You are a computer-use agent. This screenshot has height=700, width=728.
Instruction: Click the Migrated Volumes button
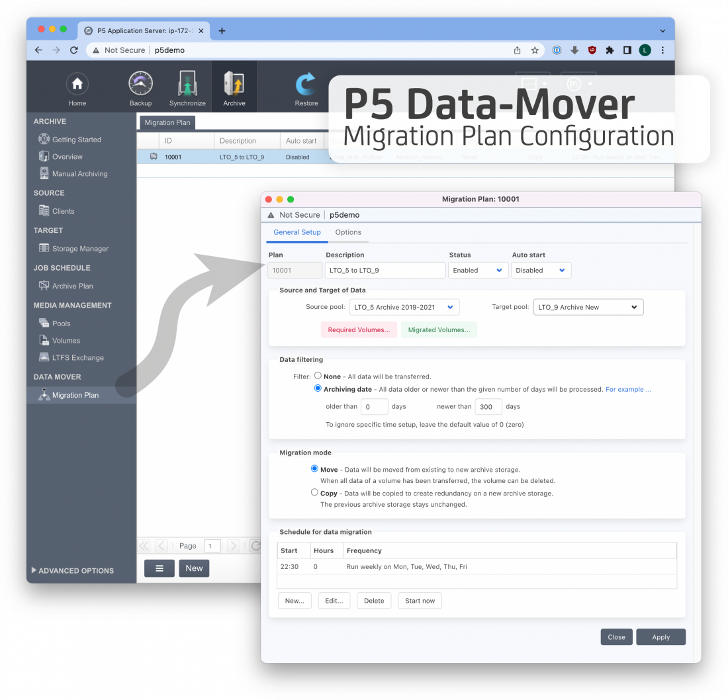pos(439,329)
